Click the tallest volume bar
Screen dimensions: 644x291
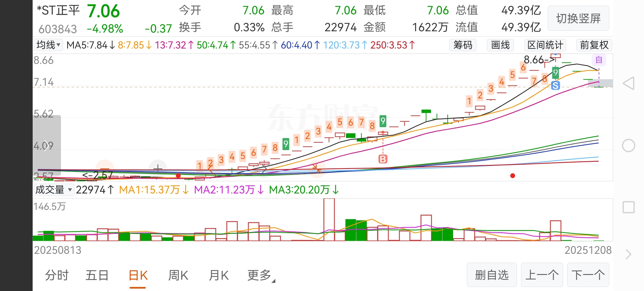(329, 220)
